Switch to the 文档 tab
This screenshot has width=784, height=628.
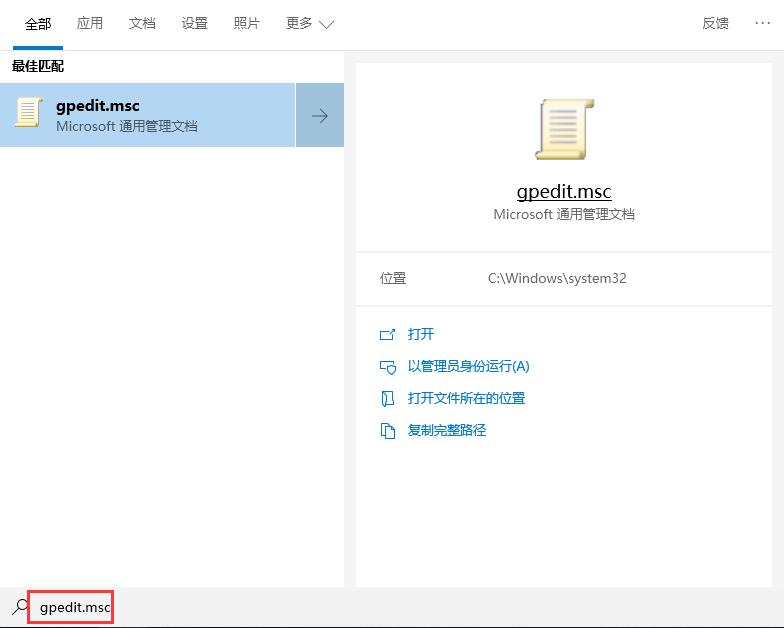coord(142,24)
